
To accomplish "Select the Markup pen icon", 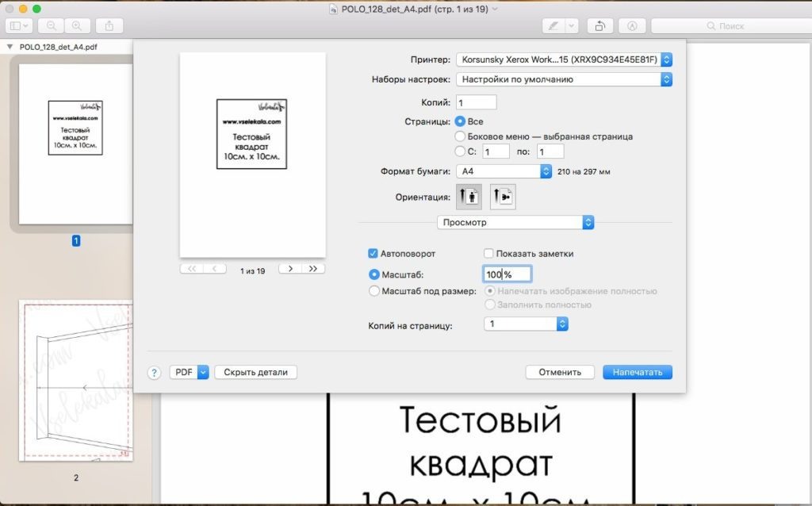I will pyautogui.click(x=552, y=25).
